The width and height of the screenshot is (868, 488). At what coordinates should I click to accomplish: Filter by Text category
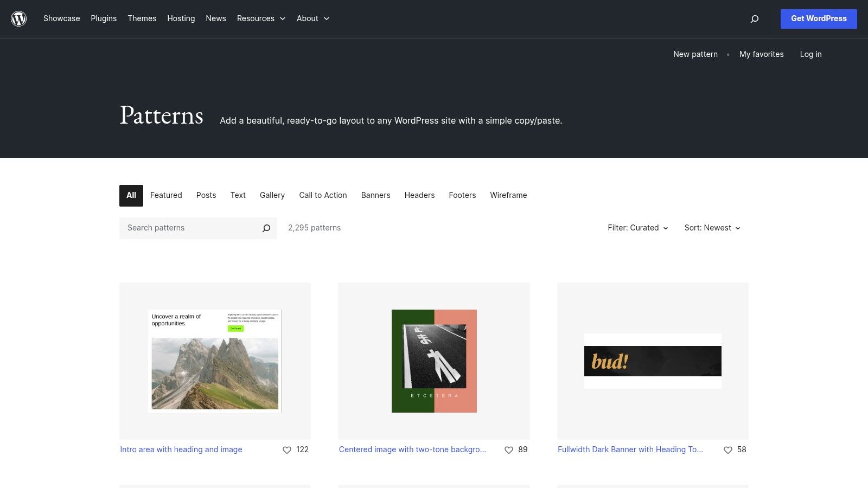coord(238,195)
